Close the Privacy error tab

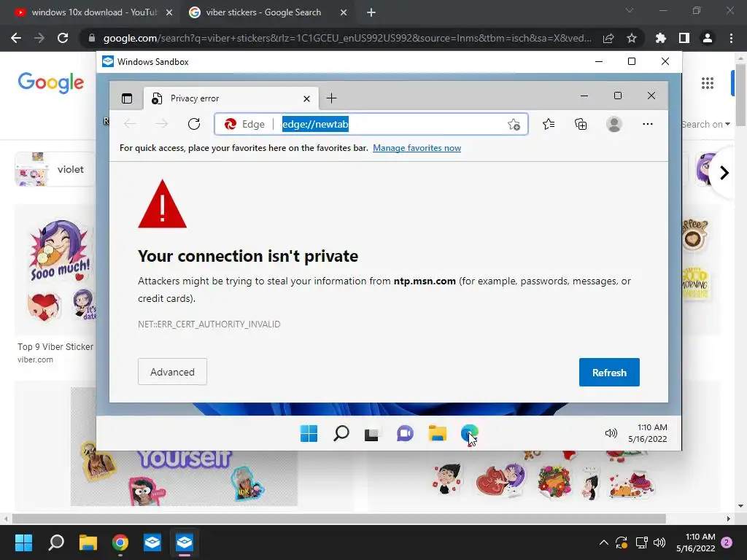tap(307, 98)
